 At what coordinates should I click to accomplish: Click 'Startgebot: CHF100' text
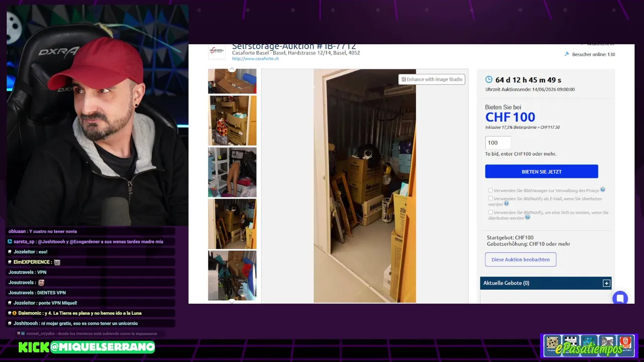pos(510,237)
